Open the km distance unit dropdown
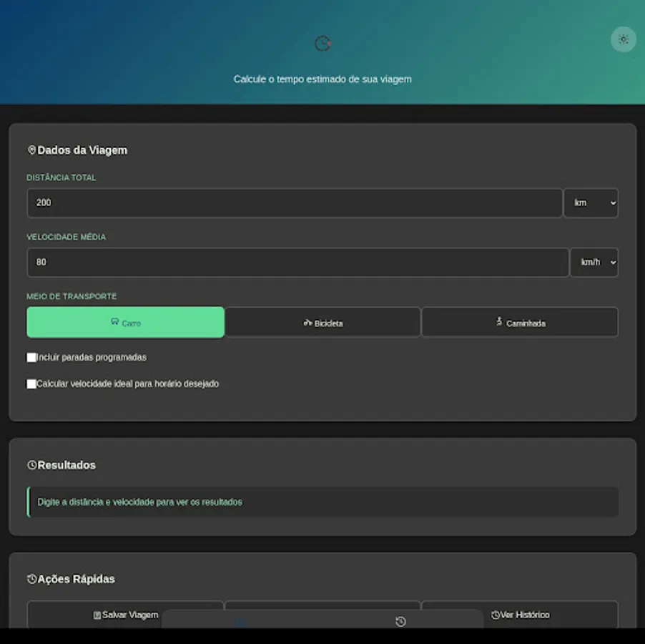Viewport: 645px width, 644px height. [591, 203]
